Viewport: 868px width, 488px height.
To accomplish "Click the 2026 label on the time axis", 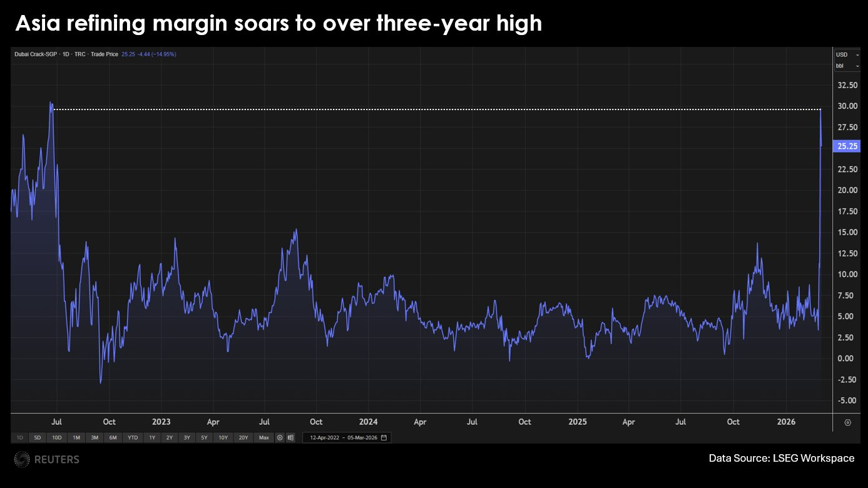I will pos(786,422).
